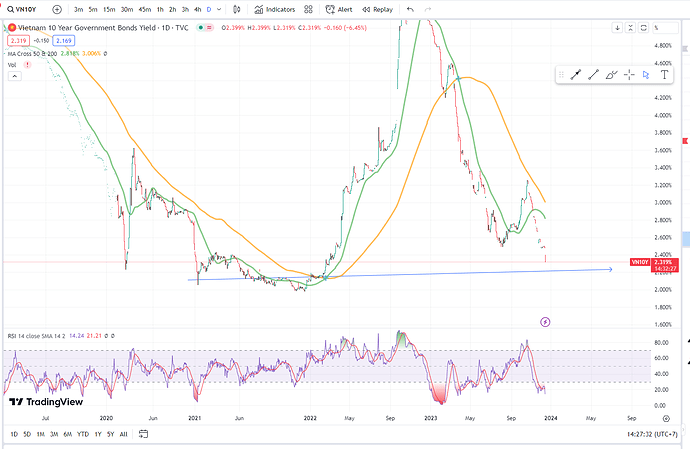Click the add symbol plus icon
690x449 pixels.
click(x=57, y=9)
